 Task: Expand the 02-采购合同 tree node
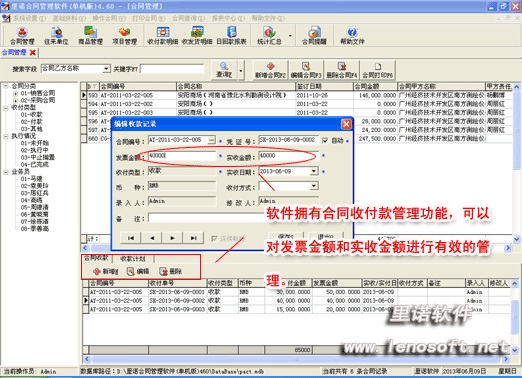pos(15,100)
